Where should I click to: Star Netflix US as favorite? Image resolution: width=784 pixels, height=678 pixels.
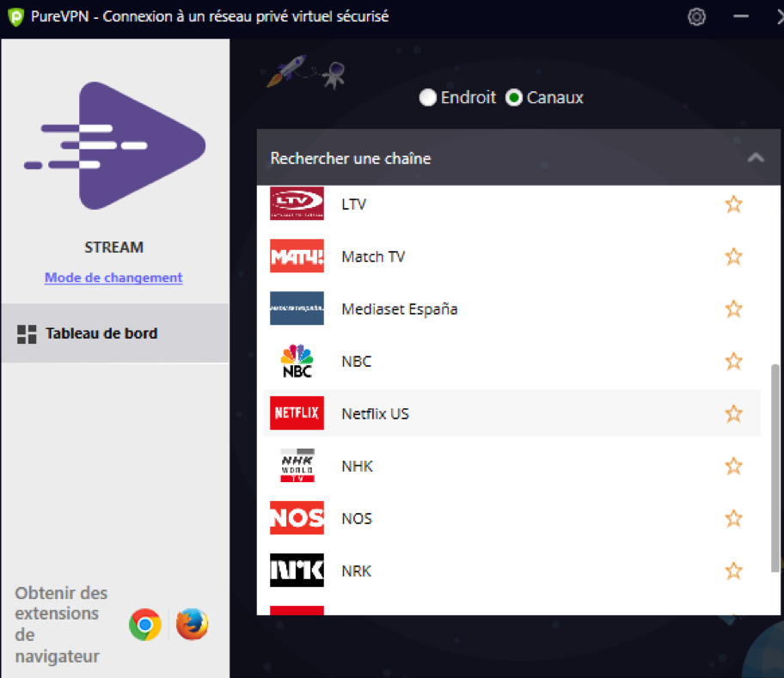pyautogui.click(x=733, y=413)
